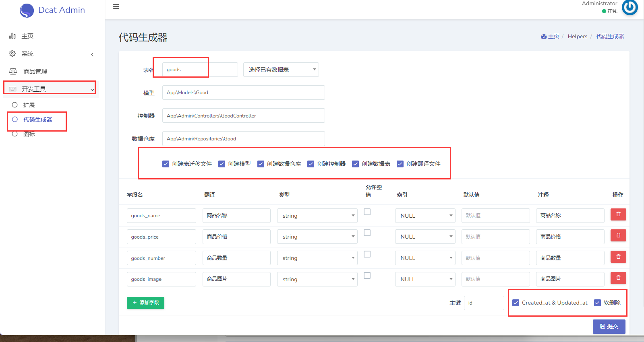Toggle 创建控制器 checkbox

point(311,164)
